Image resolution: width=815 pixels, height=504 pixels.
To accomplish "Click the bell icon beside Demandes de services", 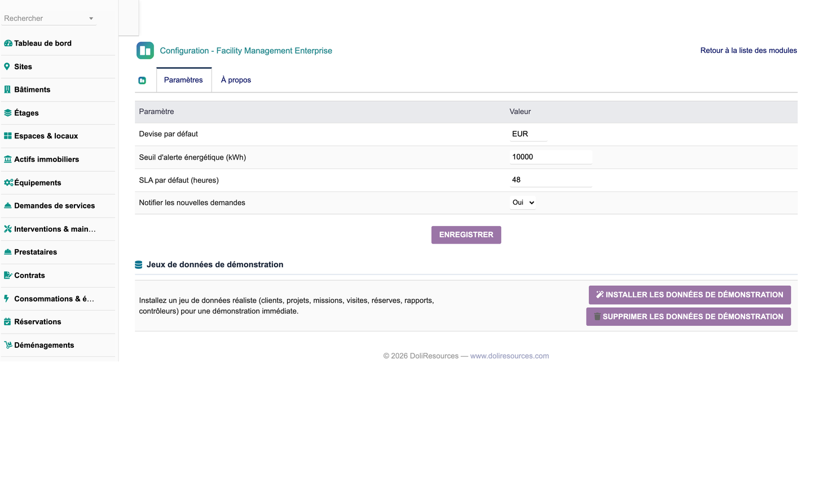I will coord(8,206).
